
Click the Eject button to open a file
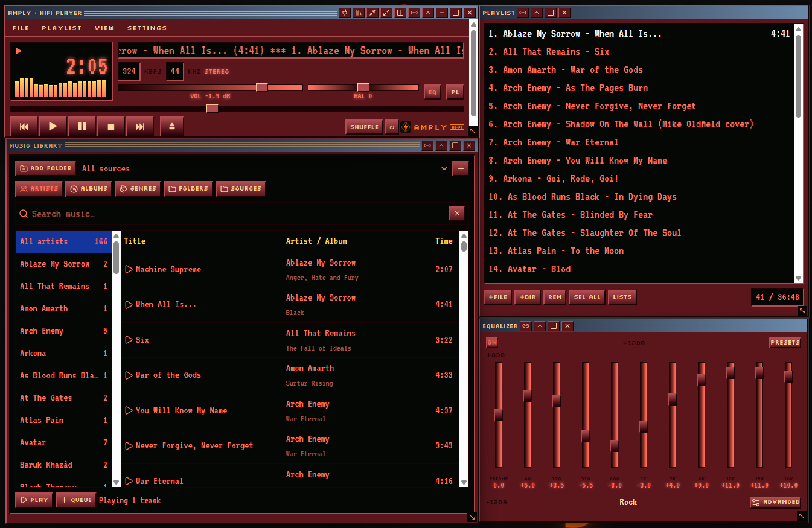[172, 127]
